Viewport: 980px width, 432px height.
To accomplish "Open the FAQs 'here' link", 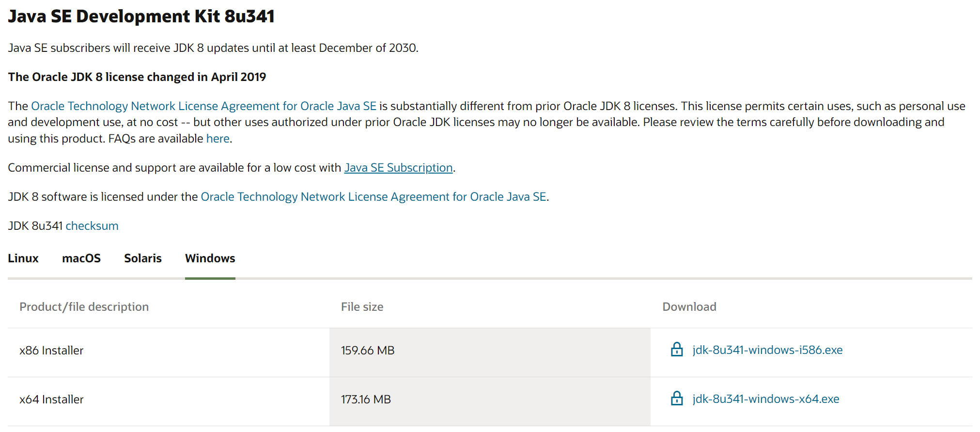I will [218, 139].
